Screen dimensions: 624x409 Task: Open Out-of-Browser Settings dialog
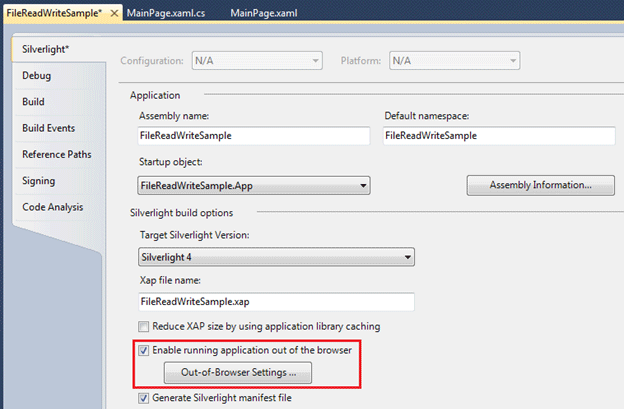(x=238, y=373)
